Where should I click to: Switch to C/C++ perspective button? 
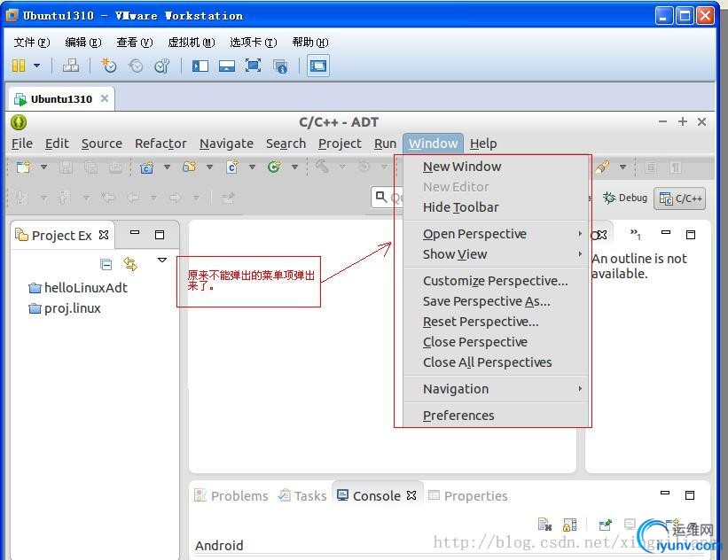click(680, 198)
